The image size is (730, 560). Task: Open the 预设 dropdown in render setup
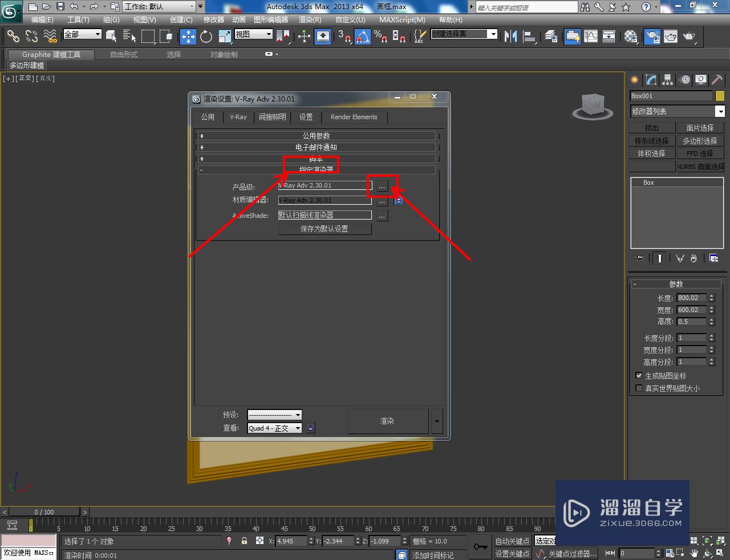point(274,415)
